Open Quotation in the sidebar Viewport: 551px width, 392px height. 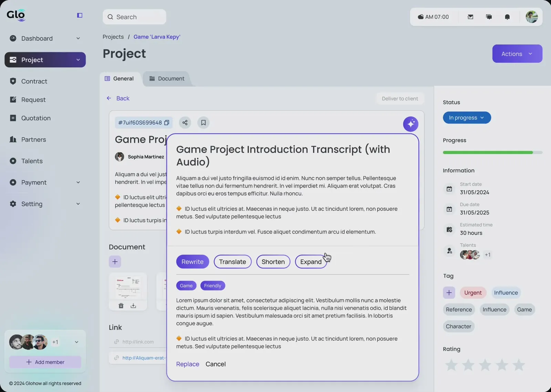36,118
